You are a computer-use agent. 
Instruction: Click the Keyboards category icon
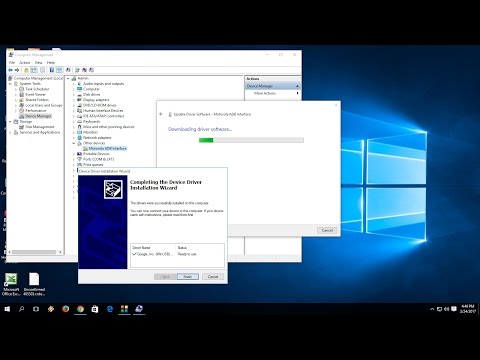pyautogui.click(x=79, y=121)
